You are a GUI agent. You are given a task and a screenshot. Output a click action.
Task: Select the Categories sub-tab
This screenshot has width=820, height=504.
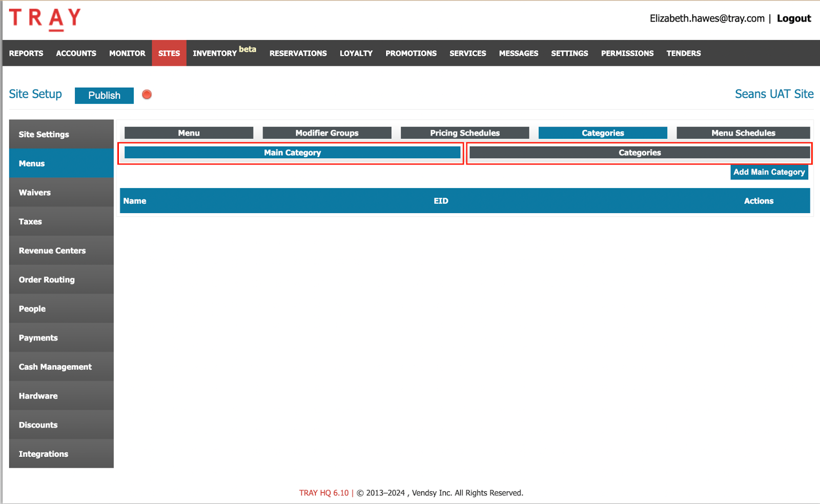coord(640,152)
